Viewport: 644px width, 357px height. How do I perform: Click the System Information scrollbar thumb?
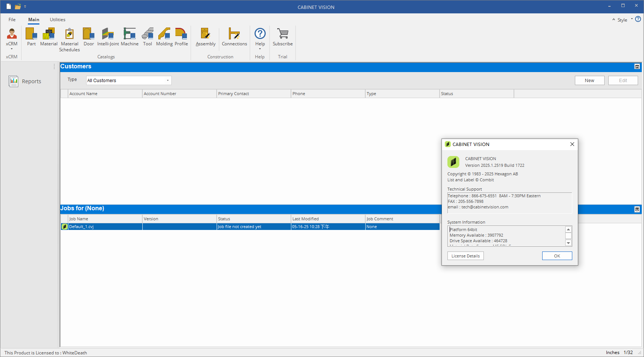tap(568, 236)
